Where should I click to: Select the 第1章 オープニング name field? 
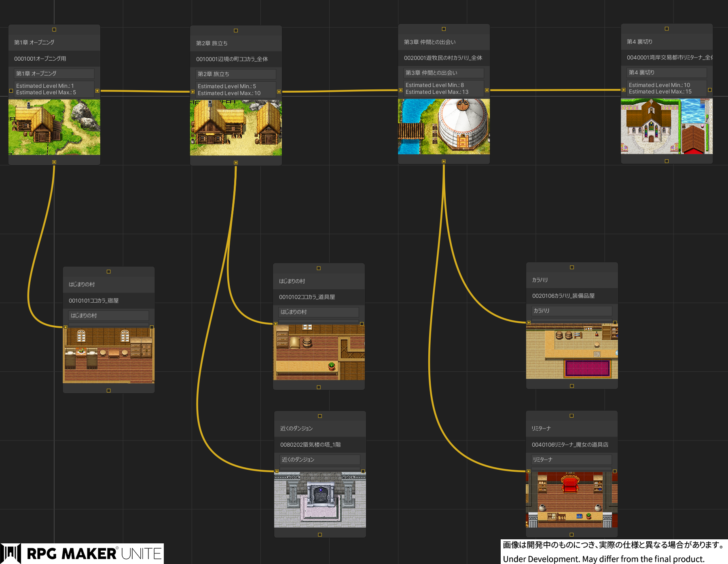[x=54, y=73]
